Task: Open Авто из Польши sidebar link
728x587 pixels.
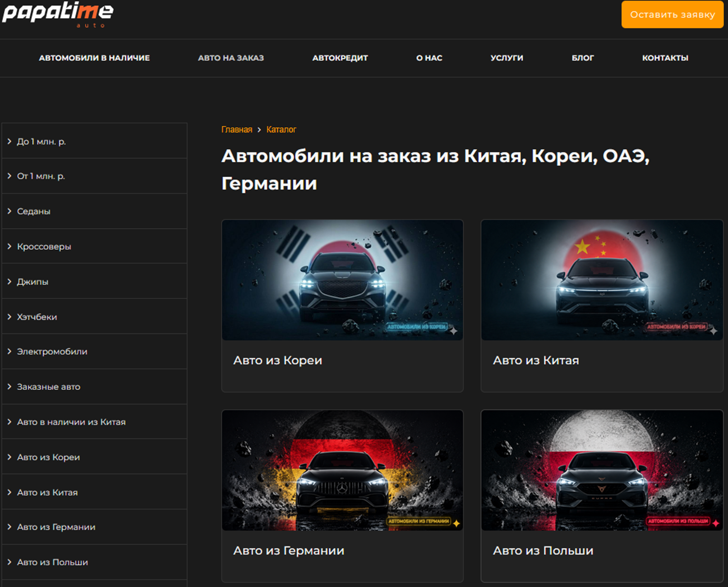Action: (52, 562)
